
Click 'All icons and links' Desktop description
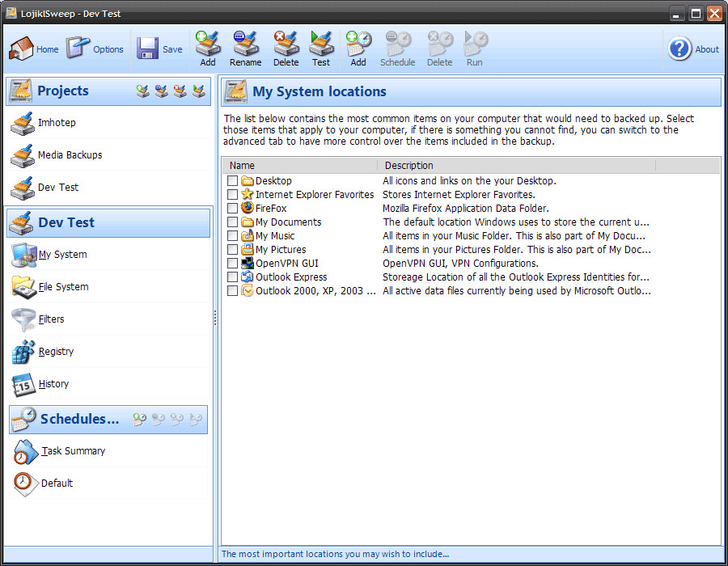click(469, 181)
